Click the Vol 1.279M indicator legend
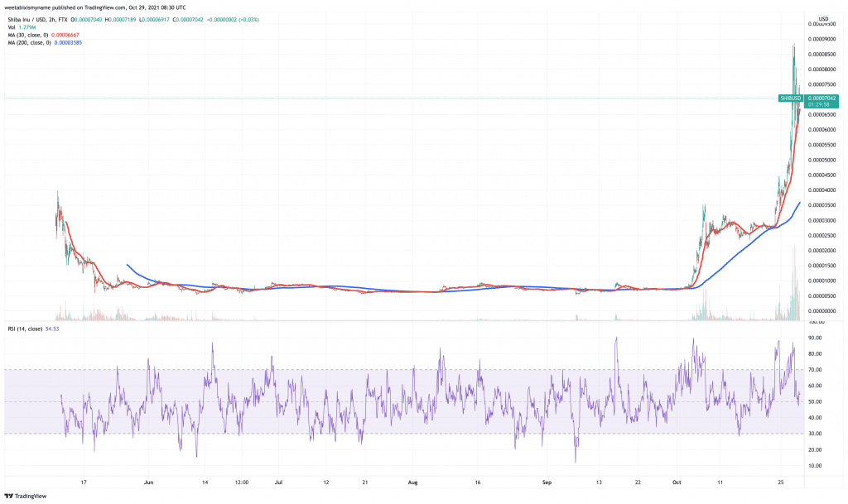Image resolution: width=848 pixels, height=504 pixels. coord(22,27)
